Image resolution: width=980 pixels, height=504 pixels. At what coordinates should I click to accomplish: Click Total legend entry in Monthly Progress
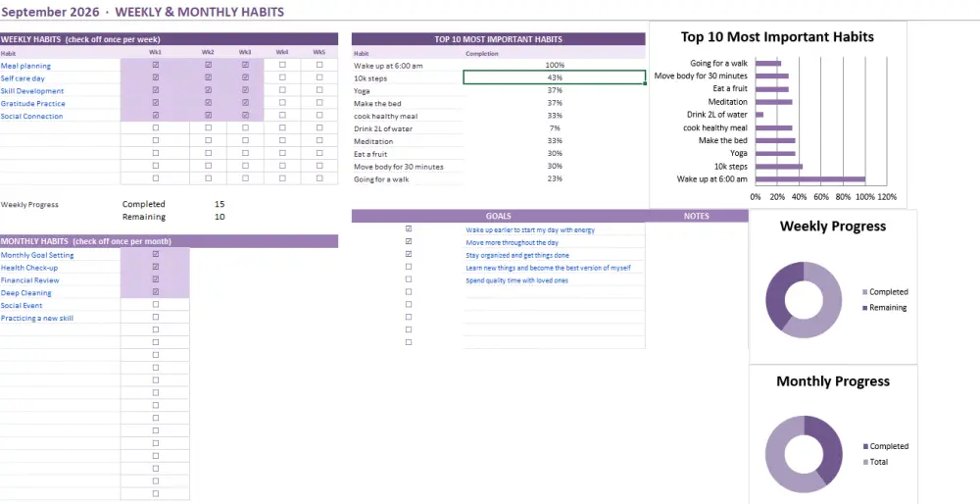pos(875,462)
